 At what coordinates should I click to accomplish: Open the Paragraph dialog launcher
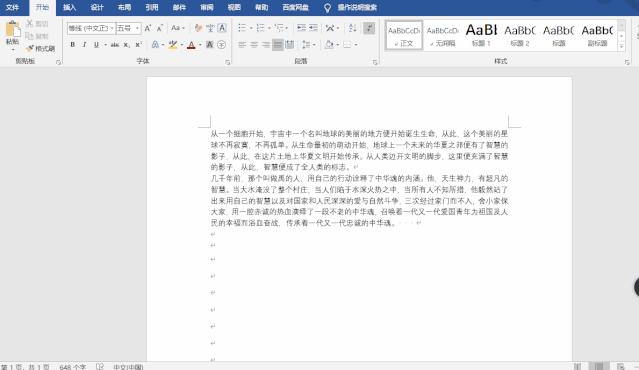coord(375,62)
